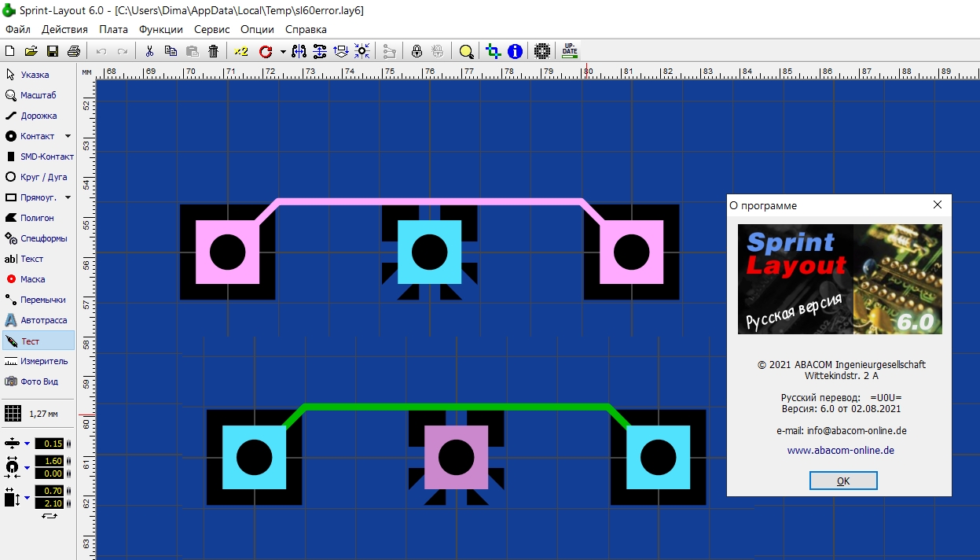The height and width of the screenshot is (560, 980).
Task: Expand the Контакт pad shape dropdown
Action: (68, 136)
